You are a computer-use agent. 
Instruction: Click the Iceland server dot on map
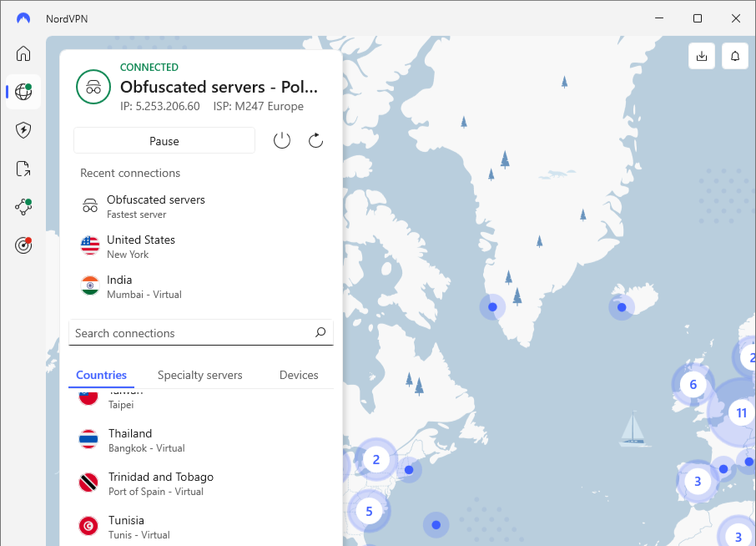point(622,307)
